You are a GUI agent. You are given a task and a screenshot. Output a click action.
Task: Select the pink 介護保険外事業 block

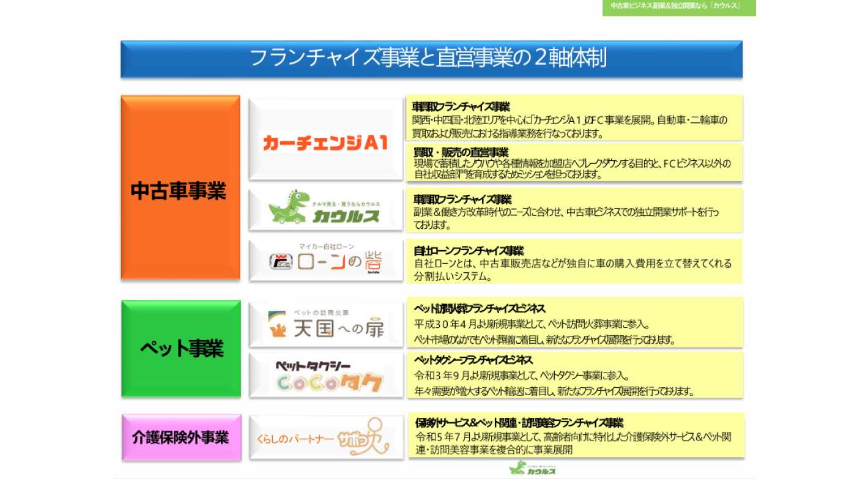coord(180,437)
